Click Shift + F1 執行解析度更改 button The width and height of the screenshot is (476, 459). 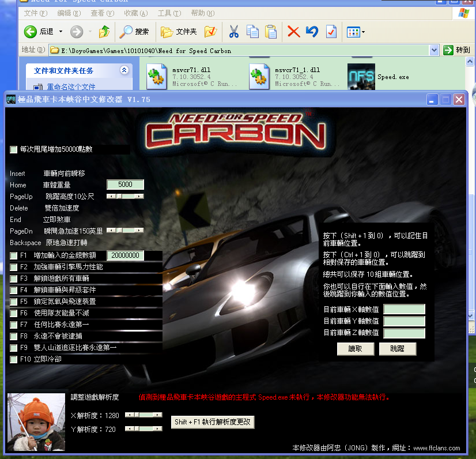tap(213, 422)
